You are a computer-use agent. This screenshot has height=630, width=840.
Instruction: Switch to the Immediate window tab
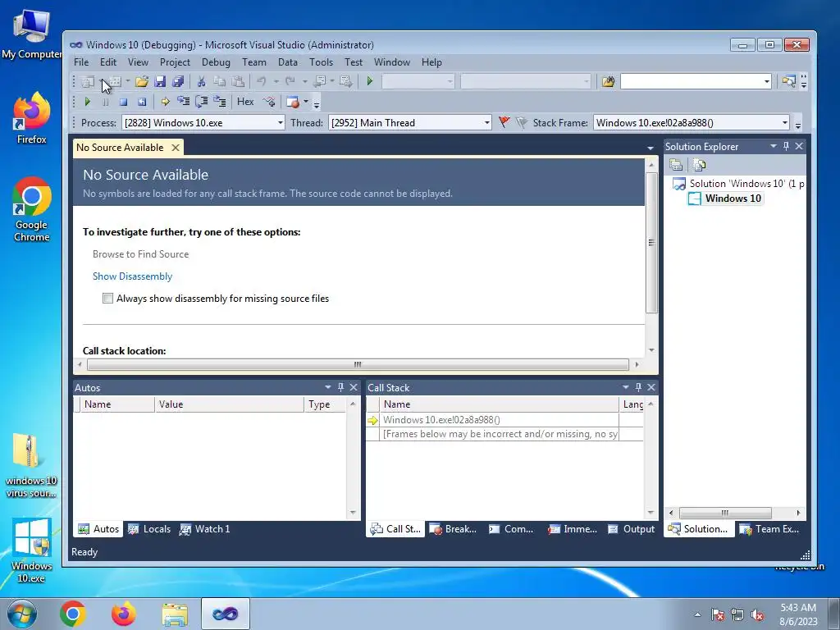click(x=573, y=529)
